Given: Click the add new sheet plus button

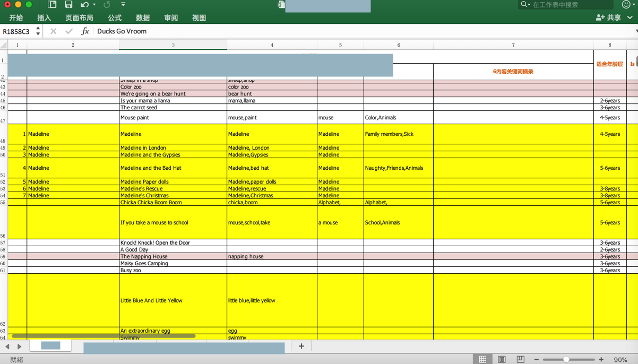Looking at the screenshot, I should (x=301, y=346).
